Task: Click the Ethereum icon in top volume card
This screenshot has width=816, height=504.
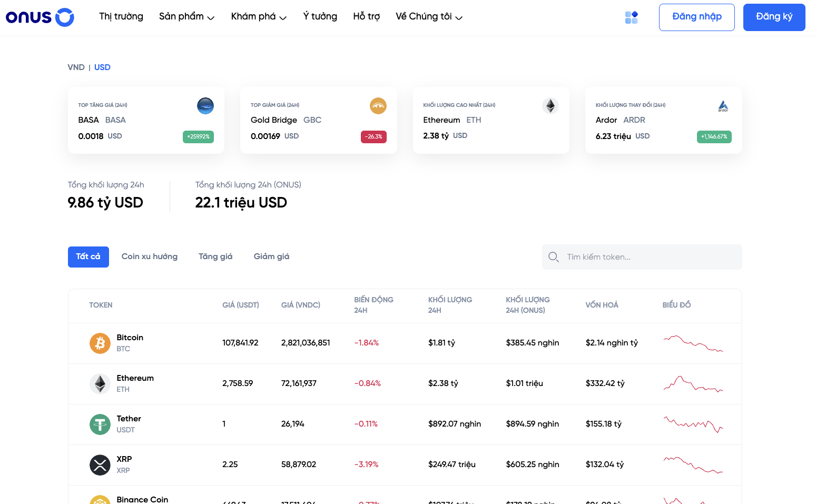Action: click(550, 106)
